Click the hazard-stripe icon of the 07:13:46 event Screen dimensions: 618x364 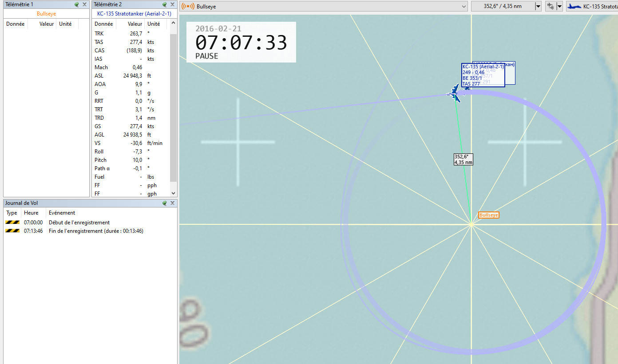coord(12,231)
